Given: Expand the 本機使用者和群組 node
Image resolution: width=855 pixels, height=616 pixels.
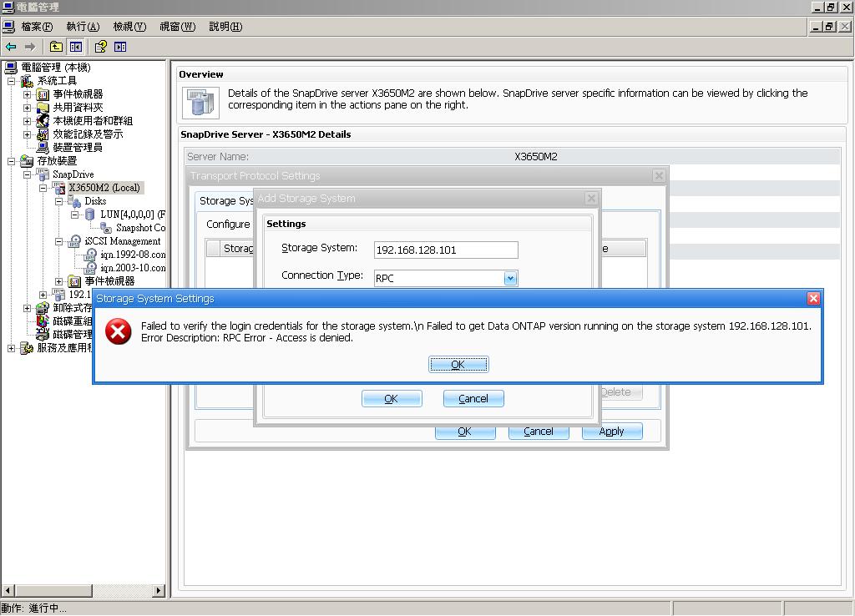Looking at the screenshot, I should tap(27, 121).
